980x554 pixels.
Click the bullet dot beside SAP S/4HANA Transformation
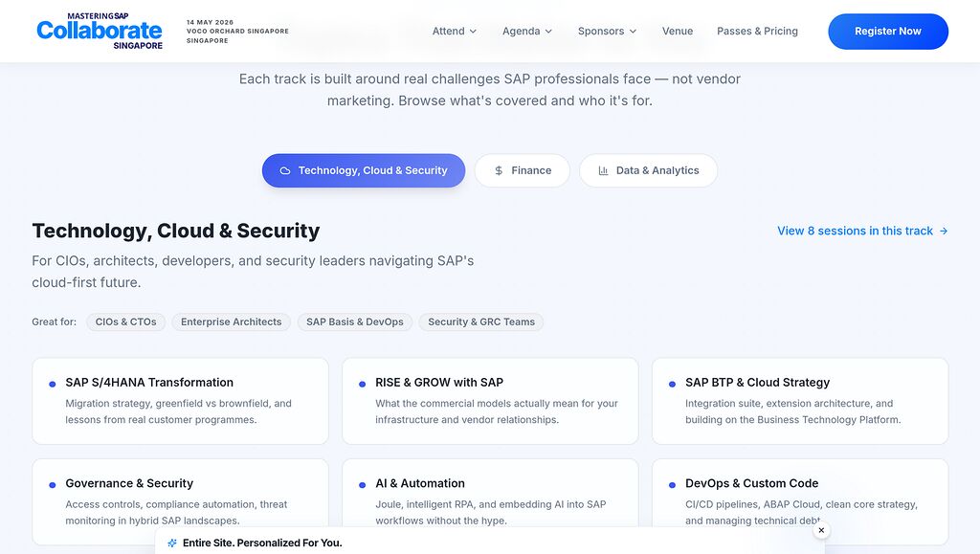coord(53,384)
